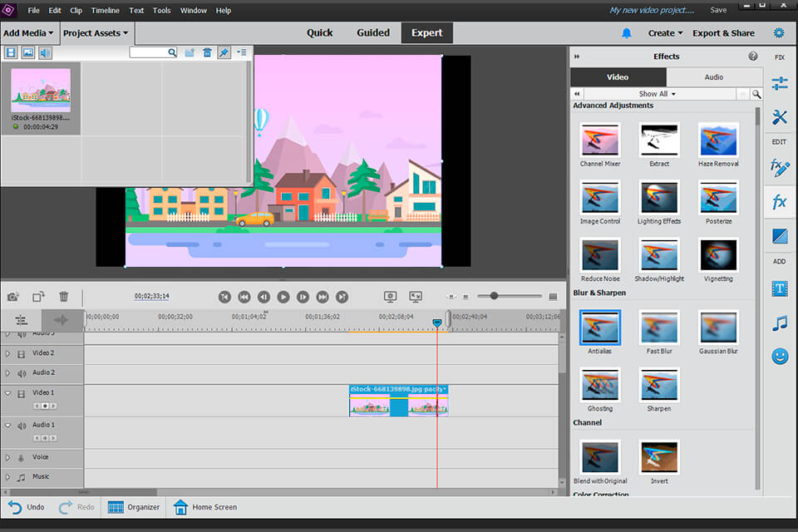Open the Titles panel icon
Screen dimensions: 798x532
[780, 288]
